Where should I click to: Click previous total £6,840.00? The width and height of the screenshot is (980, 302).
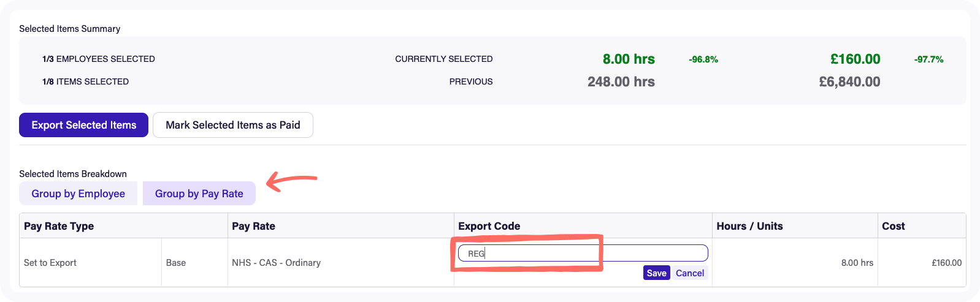coord(849,81)
